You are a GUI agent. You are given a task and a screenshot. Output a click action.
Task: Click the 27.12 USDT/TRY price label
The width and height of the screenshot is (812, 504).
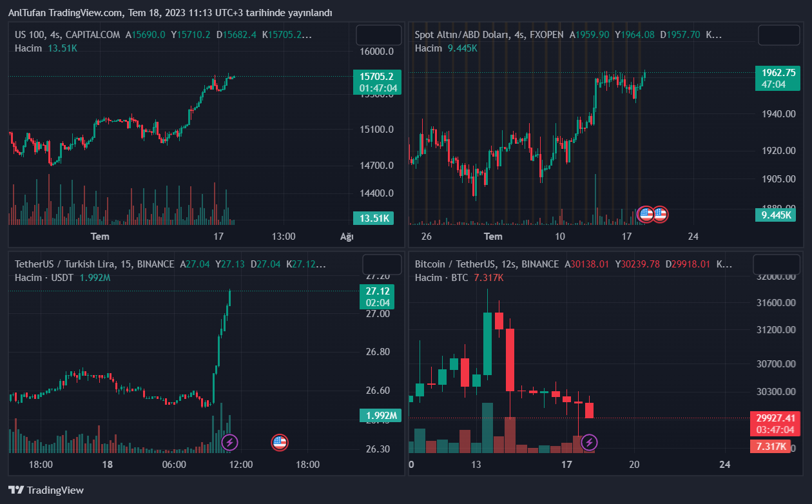[377, 291]
